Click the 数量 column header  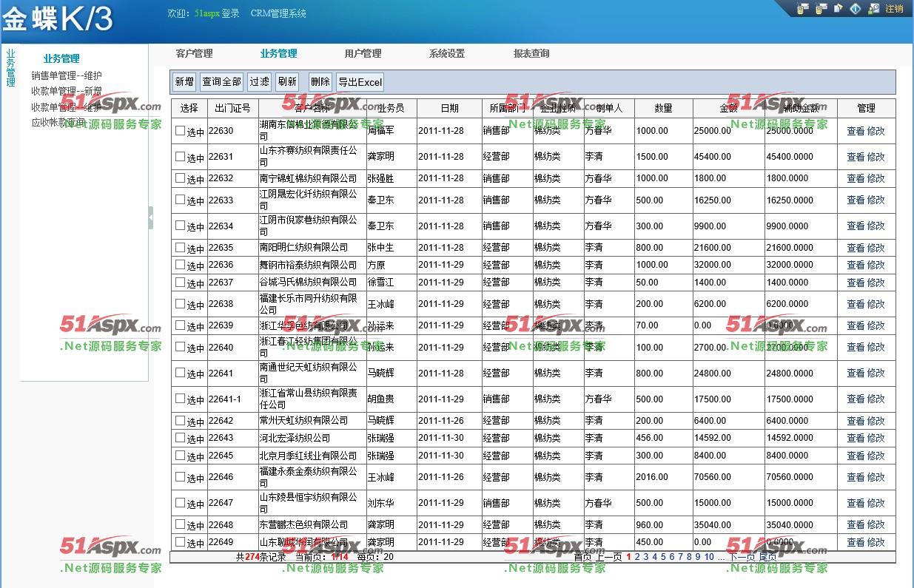(663, 108)
